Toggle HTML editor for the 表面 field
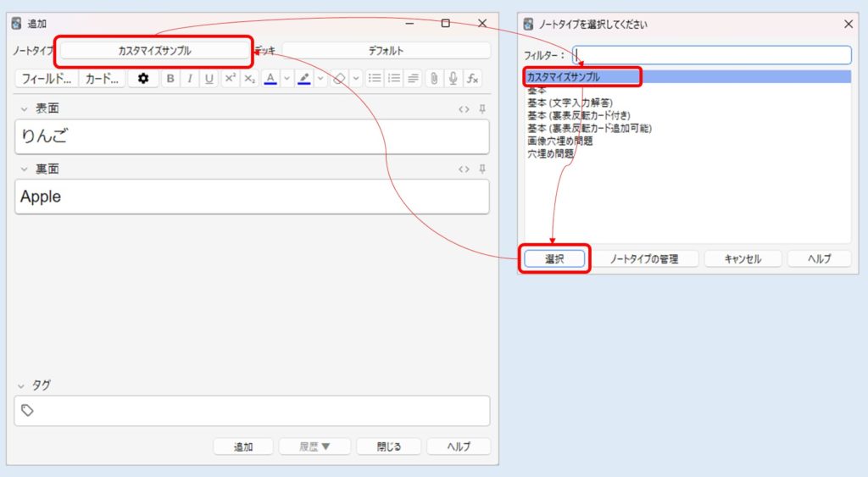The width and height of the screenshot is (868, 477). pos(464,109)
